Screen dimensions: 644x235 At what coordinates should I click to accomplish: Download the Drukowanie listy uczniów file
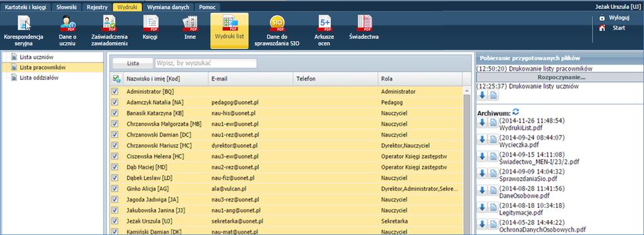click(482, 96)
